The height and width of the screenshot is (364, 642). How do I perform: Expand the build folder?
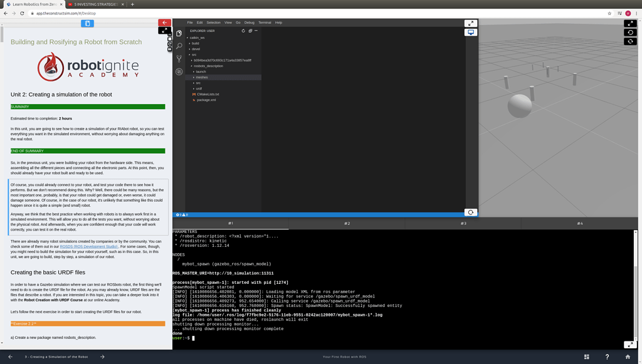click(196, 43)
